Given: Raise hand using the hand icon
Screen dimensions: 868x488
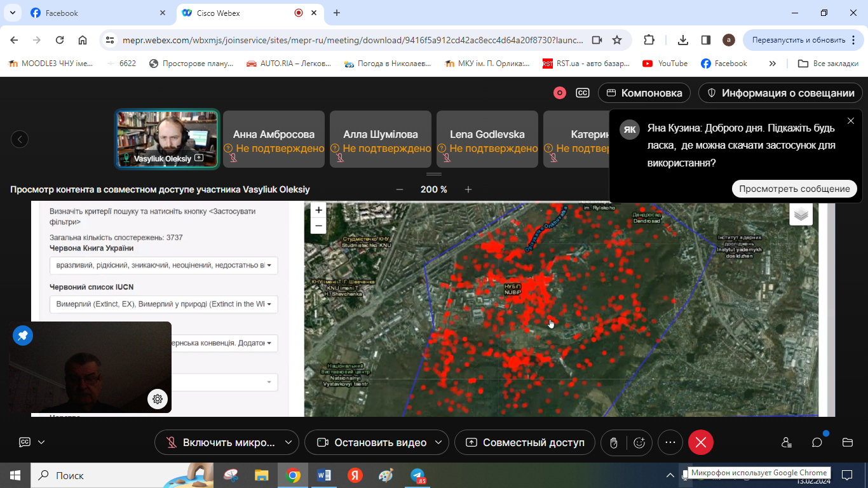Looking at the screenshot, I should click(x=614, y=443).
